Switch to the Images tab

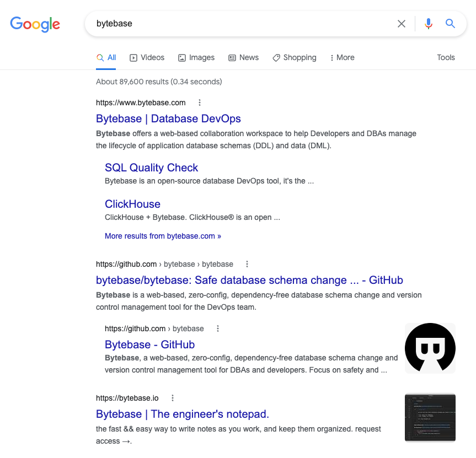pos(196,58)
